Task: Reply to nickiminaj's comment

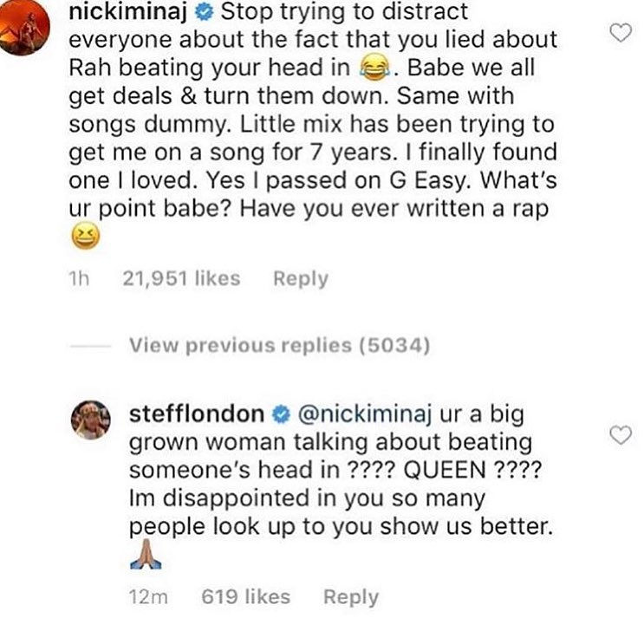Action: pos(300,278)
